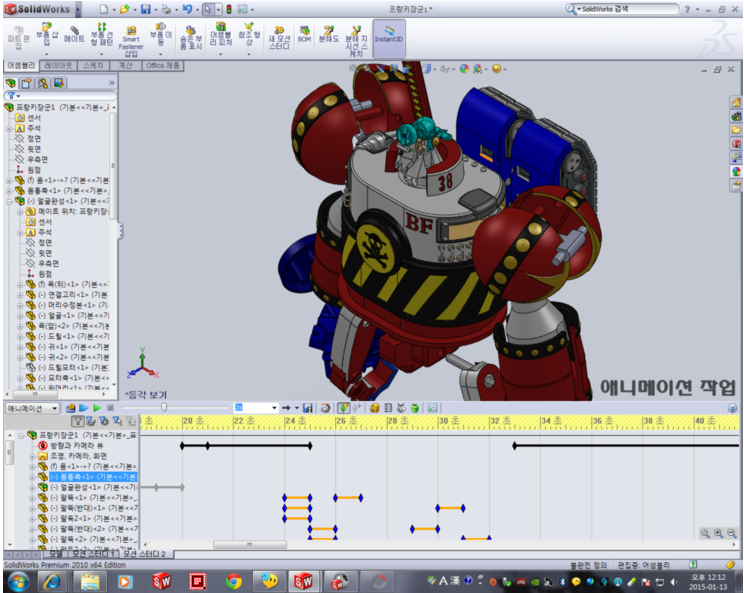Viewport: 744px width, 593px height.
Task: Stop the animation playback
Action: click(110, 408)
